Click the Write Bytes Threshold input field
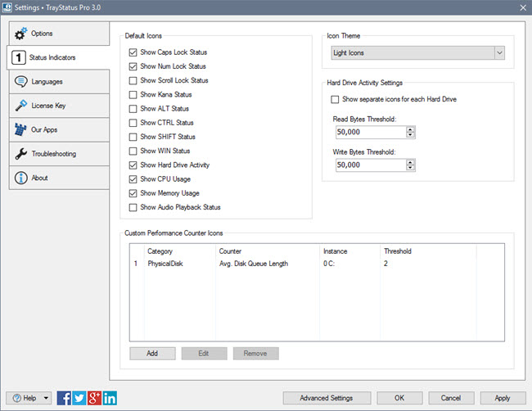Image resolution: width=532 pixels, height=411 pixels. 372,165
